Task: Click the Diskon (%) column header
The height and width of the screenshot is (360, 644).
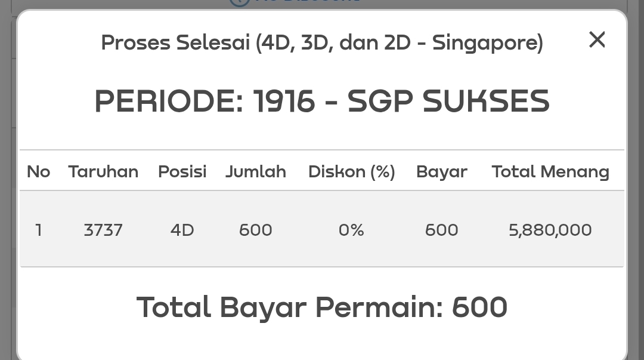Action: point(351,172)
